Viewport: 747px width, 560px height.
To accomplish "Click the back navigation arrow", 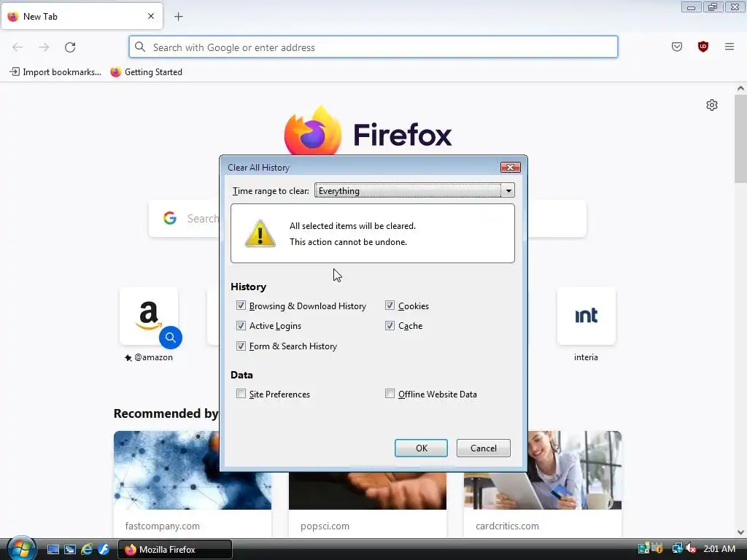I will 18,47.
